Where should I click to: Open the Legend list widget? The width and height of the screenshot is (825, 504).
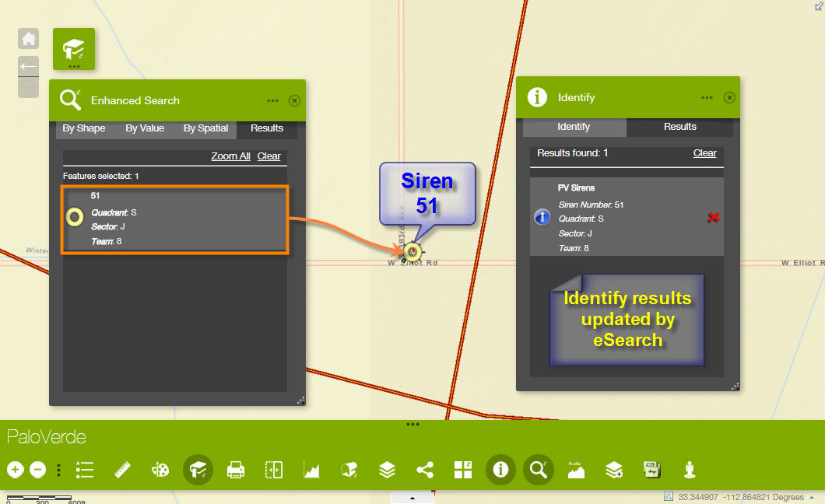coord(85,469)
